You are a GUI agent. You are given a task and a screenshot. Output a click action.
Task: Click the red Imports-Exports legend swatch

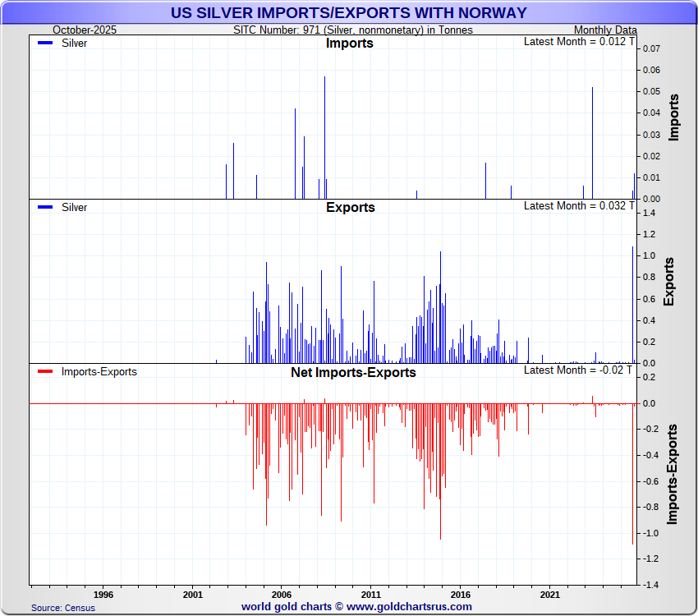point(44,372)
